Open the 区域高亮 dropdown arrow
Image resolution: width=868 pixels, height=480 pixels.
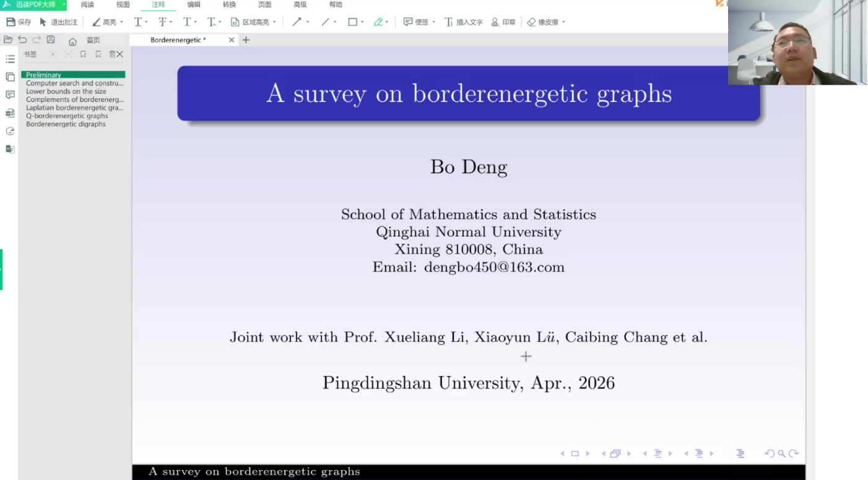pyautogui.click(x=274, y=22)
